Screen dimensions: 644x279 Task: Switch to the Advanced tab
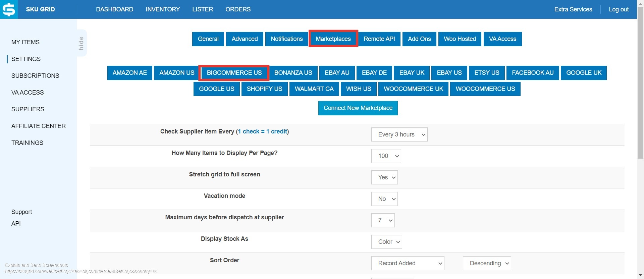tap(245, 39)
